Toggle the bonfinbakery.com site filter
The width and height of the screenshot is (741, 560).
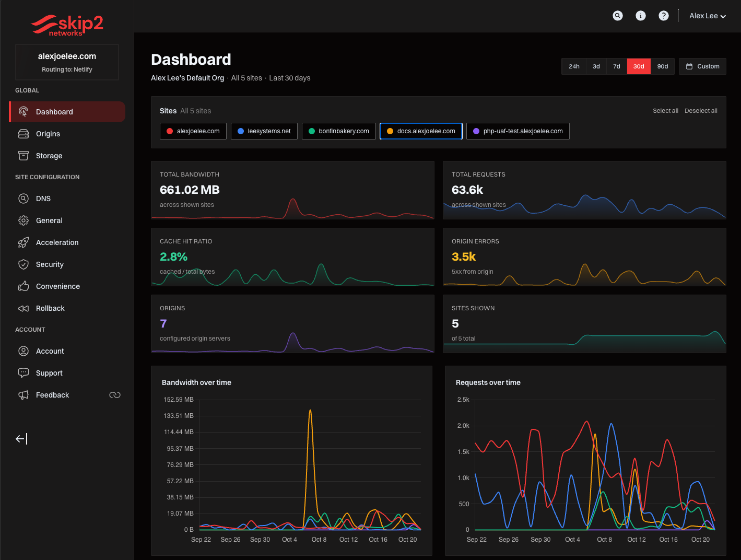[x=339, y=131]
